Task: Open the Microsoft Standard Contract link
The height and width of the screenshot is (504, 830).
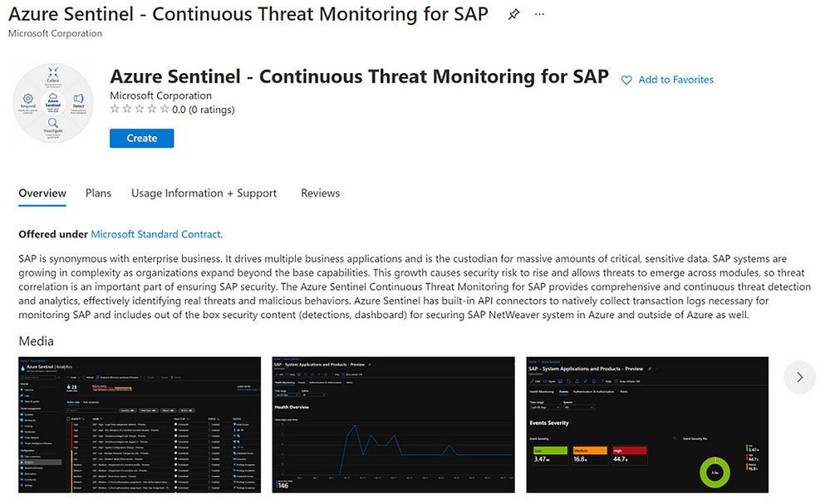Action: coord(155,234)
